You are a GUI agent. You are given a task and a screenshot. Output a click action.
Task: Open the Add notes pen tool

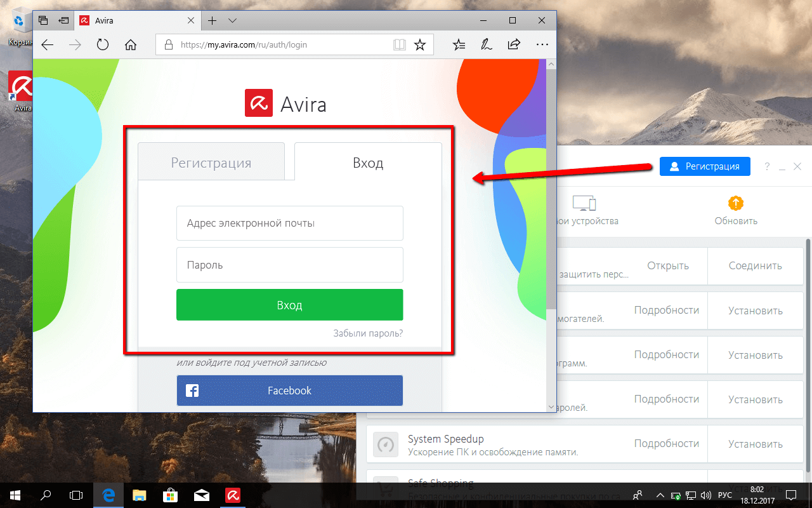click(x=486, y=45)
